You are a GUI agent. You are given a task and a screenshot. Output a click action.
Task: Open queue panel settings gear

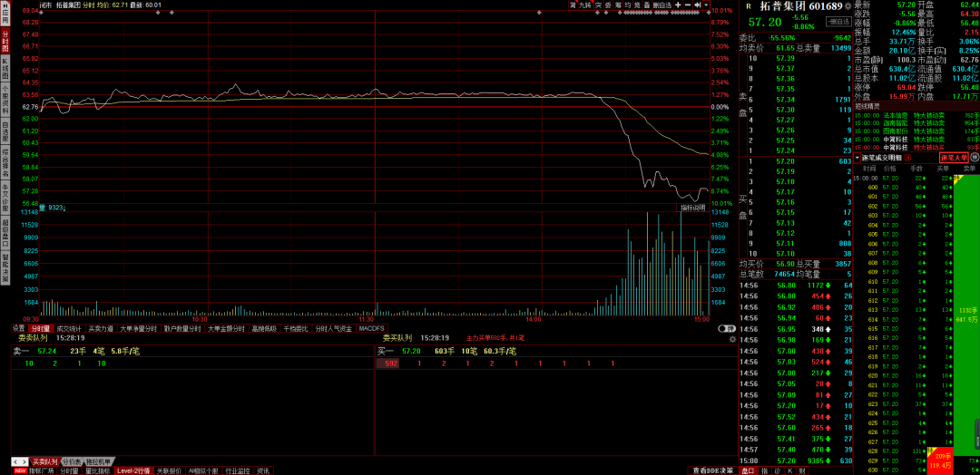(732, 340)
